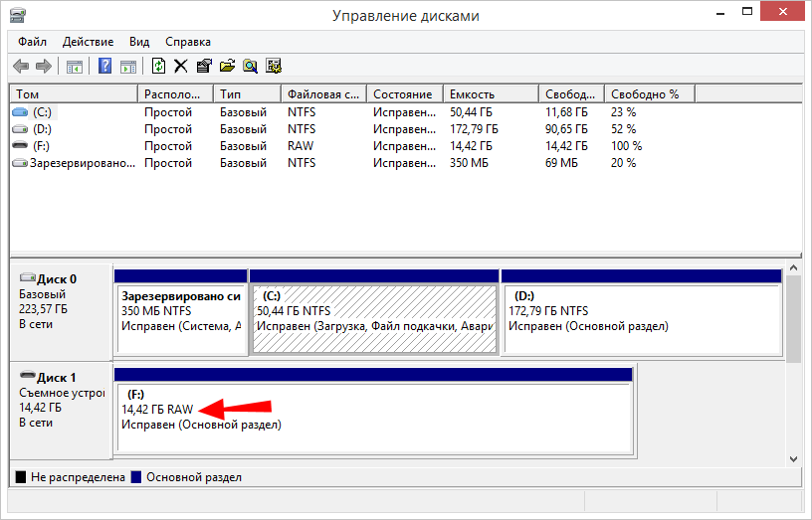Image resolution: width=812 pixels, height=520 pixels.
Task: Sort by the Состояние column header
Action: (405, 94)
